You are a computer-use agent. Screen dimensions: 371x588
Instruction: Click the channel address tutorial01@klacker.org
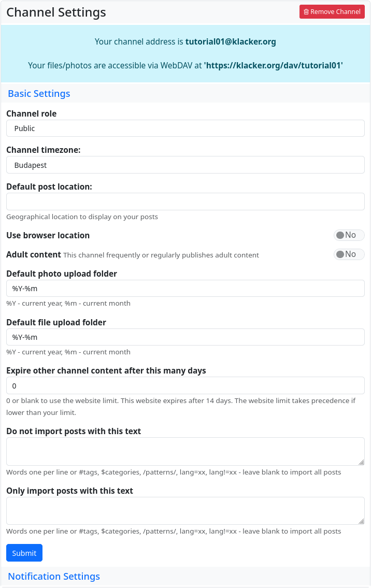(231, 41)
